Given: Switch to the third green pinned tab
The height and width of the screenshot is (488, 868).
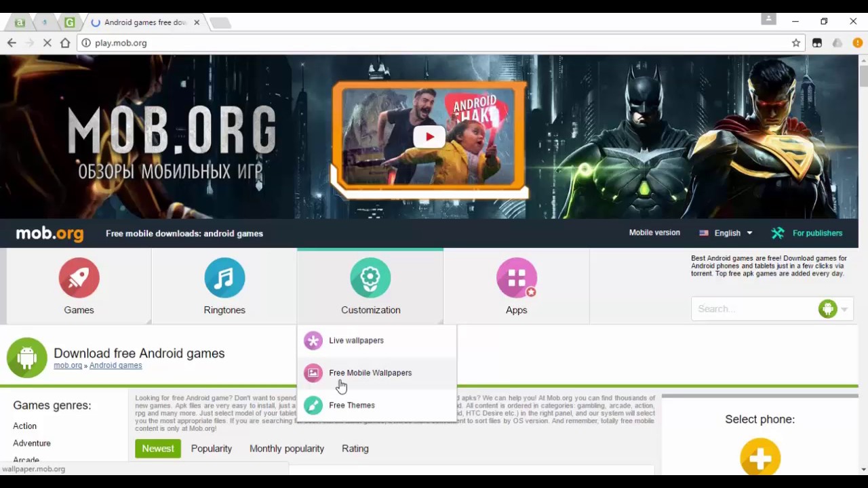Looking at the screenshot, I should coord(70,22).
